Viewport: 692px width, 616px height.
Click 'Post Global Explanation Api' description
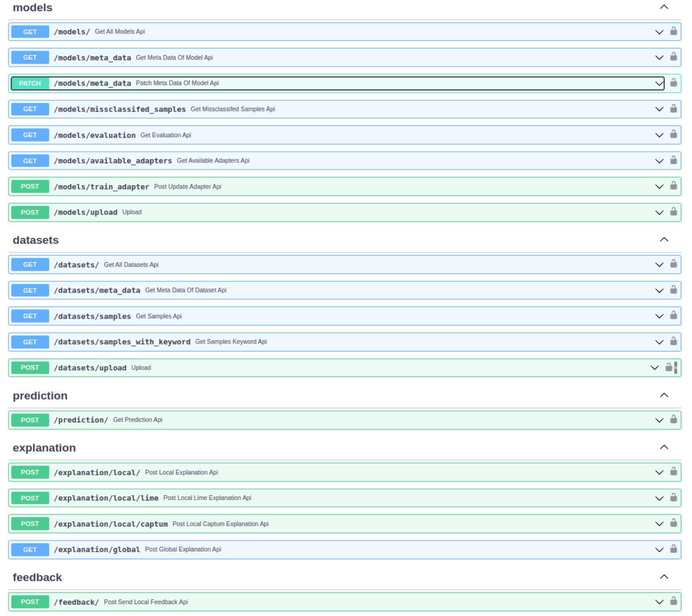pos(183,549)
